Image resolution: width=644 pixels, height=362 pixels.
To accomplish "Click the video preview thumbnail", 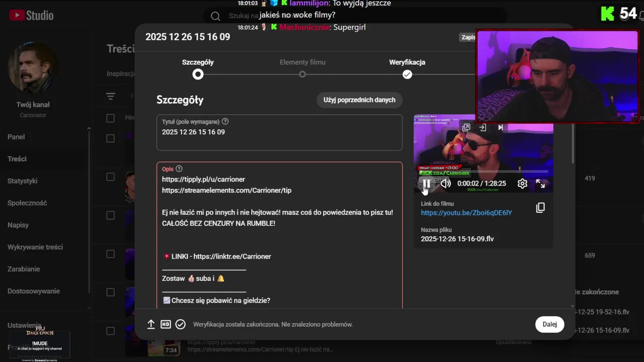I will [483, 153].
